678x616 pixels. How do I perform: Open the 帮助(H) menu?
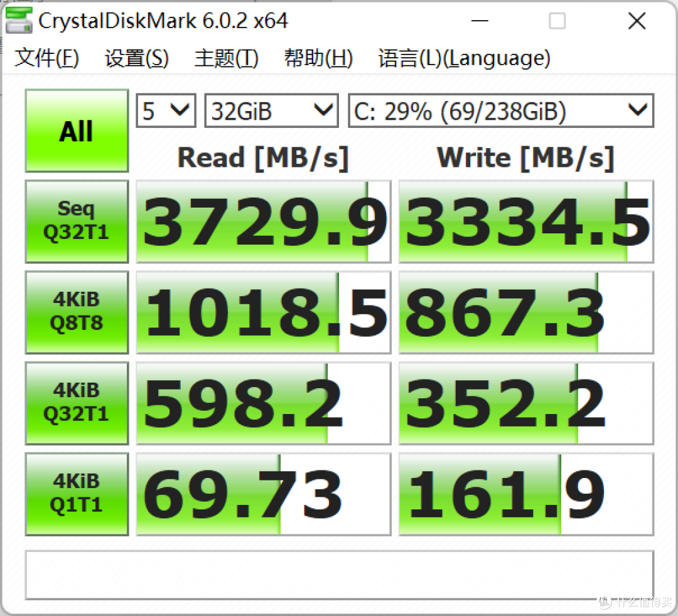[x=318, y=58]
